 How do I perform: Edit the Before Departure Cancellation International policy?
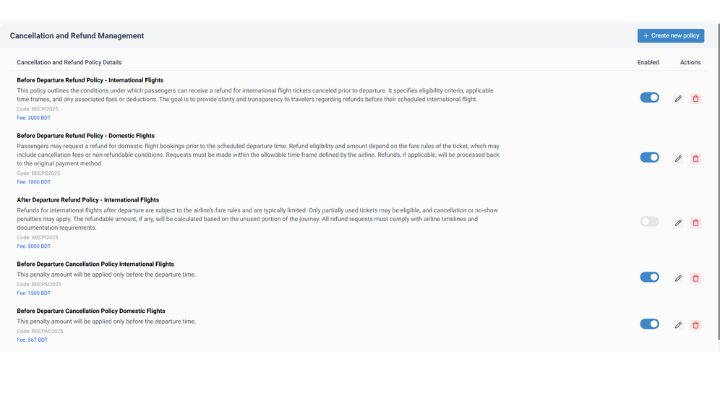click(678, 278)
